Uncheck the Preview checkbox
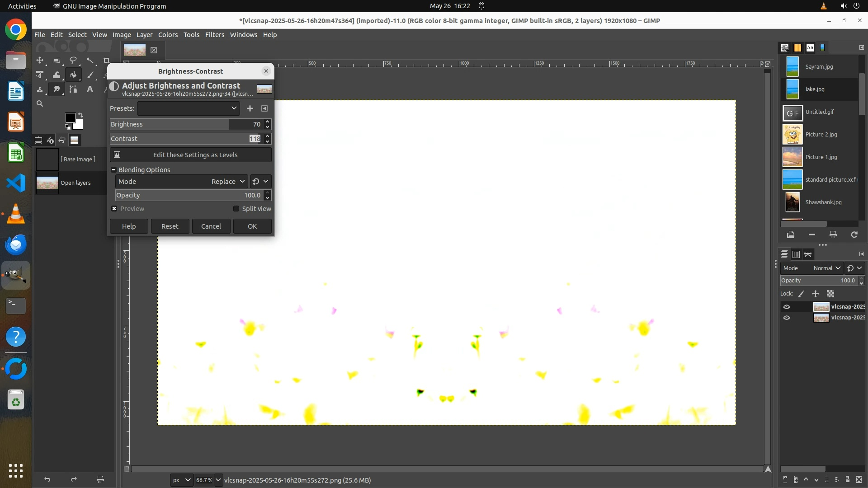Image resolution: width=868 pixels, height=488 pixels. [114, 209]
